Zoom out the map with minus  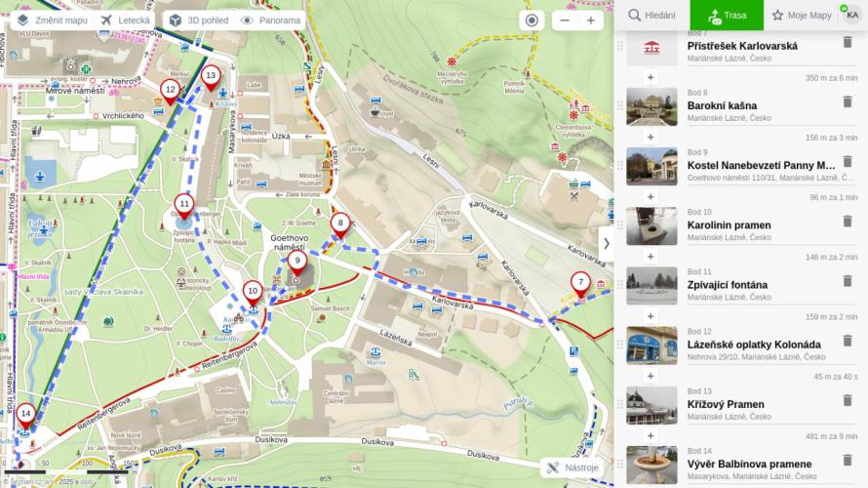coord(565,20)
